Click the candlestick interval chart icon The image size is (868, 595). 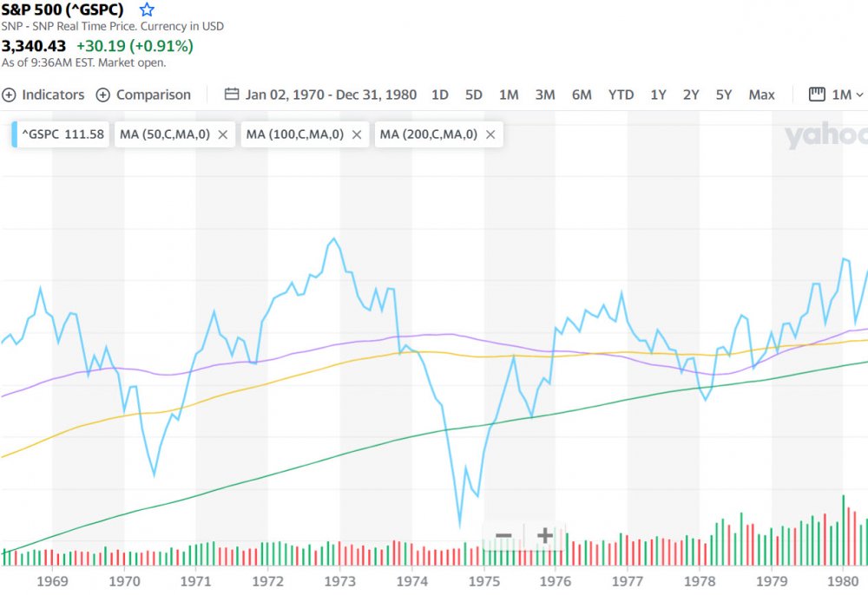tap(817, 95)
